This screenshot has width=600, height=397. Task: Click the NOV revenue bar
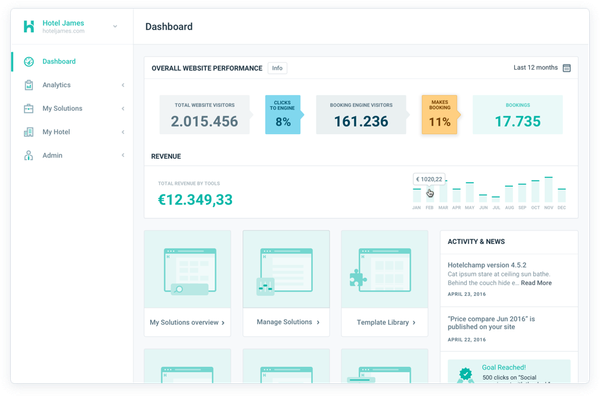click(x=549, y=190)
